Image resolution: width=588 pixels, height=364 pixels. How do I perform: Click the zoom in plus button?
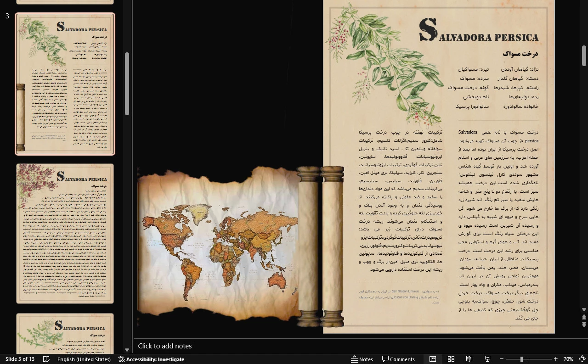555,359
